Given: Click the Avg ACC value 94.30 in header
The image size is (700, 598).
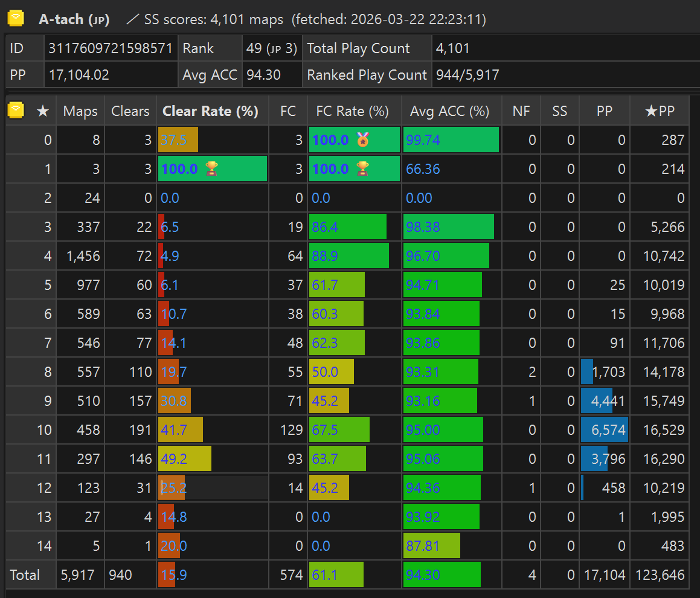Looking at the screenshot, I should point(263,74).
